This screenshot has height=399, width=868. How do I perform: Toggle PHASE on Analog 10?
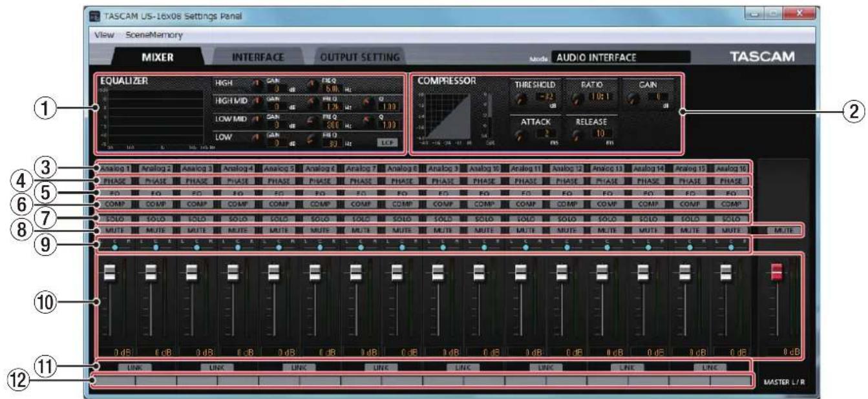[x=483, y=181]
